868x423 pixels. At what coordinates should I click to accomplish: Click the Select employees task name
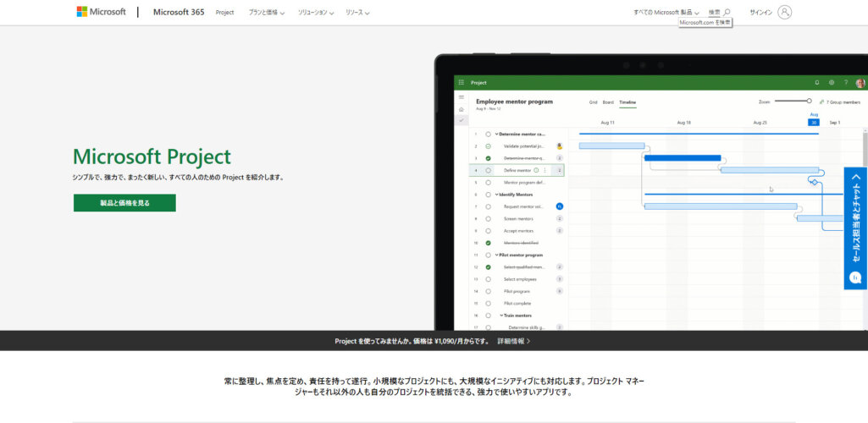520,279
